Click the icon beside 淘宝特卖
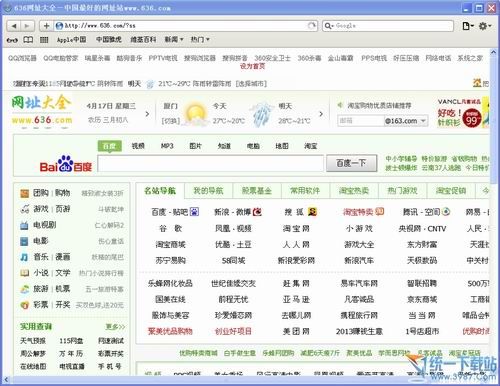Screen dimensions: 500x386 coord(380,212)
